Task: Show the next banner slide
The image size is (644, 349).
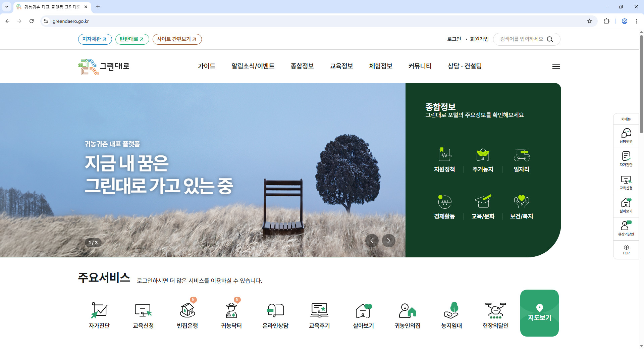Action: (x=389, y=241)
